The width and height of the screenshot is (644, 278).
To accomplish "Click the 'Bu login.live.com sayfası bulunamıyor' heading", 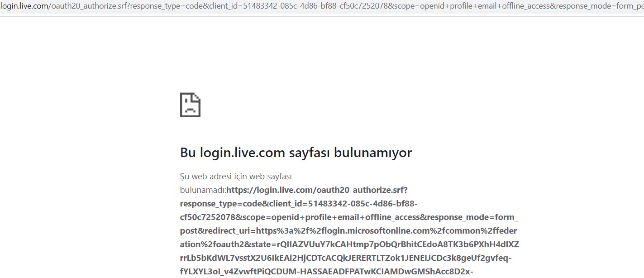I will pyautogui.click(x=296, y=153).
